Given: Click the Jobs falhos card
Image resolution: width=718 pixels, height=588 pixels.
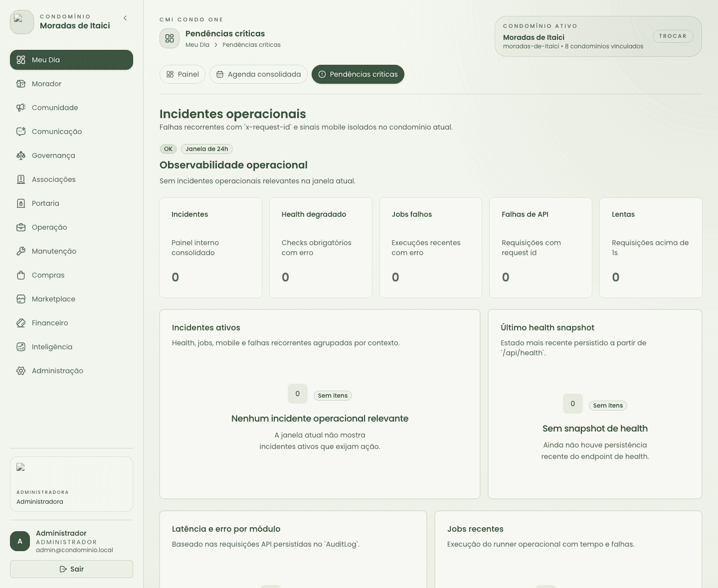Looking at the screenshot, I should coord(431,248).
